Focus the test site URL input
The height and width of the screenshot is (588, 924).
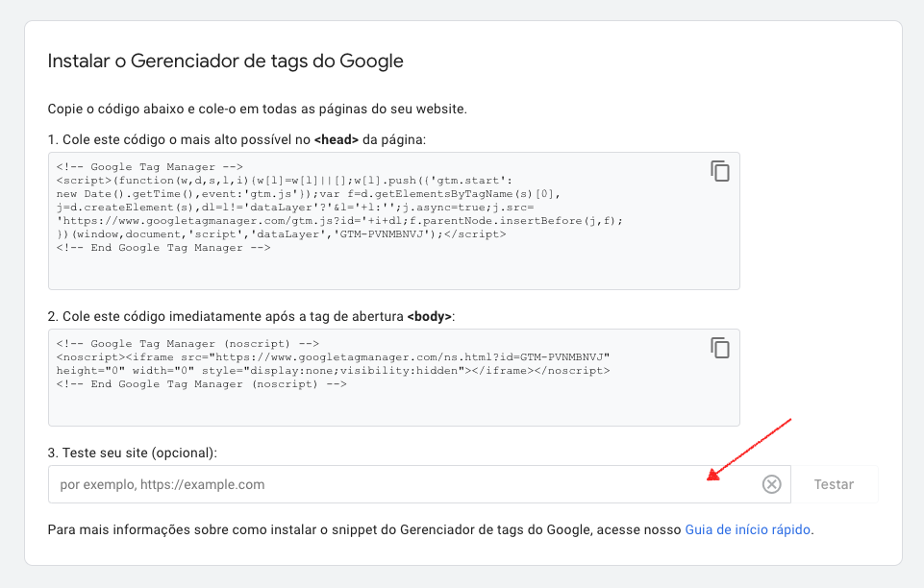point(385,484)
